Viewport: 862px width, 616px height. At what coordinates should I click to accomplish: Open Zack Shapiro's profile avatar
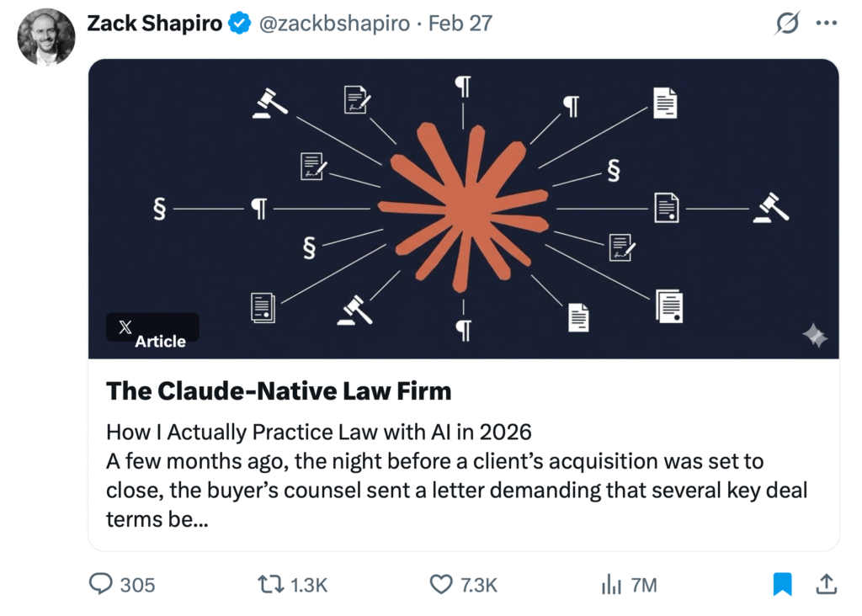(46, 37)
